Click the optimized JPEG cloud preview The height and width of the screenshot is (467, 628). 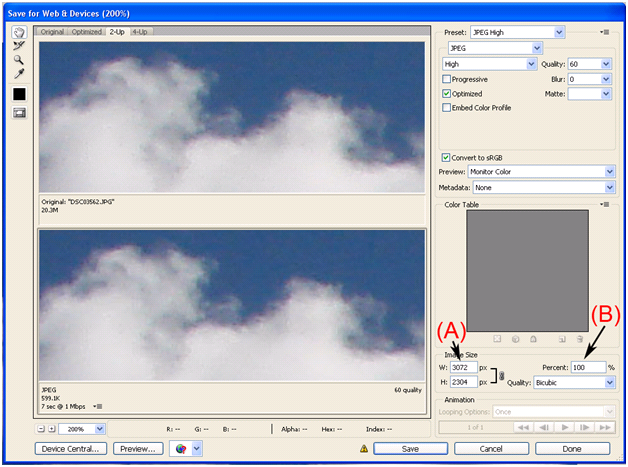click(232, 305)
